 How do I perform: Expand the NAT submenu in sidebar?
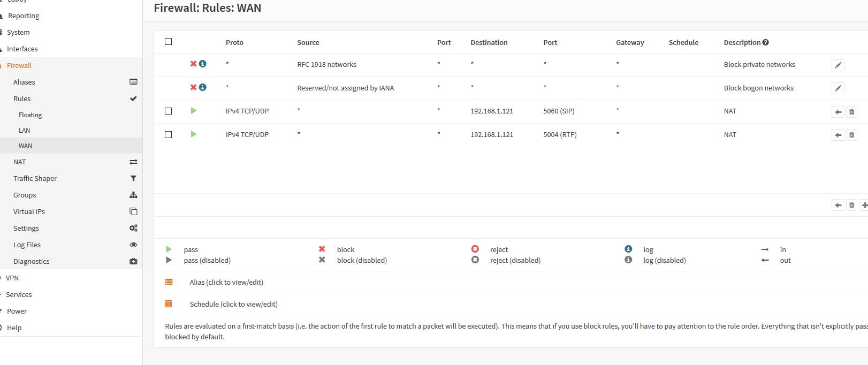click(x=20, y=162)
